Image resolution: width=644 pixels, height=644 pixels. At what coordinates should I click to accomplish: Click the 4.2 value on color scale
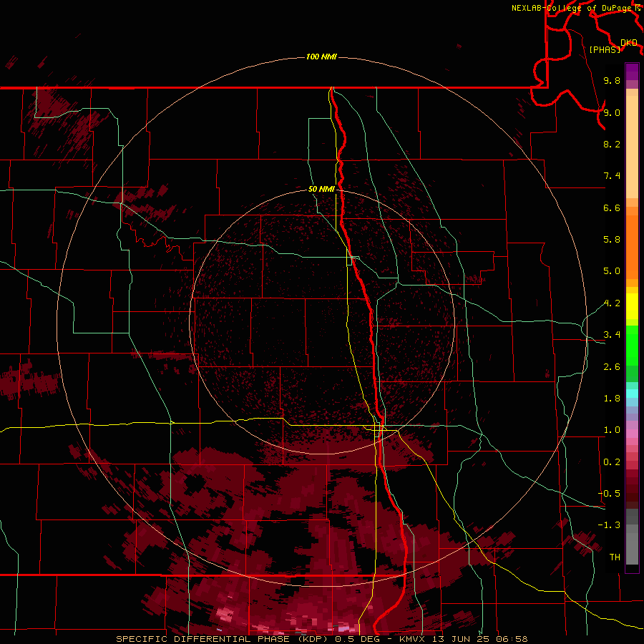click(612, 303)
